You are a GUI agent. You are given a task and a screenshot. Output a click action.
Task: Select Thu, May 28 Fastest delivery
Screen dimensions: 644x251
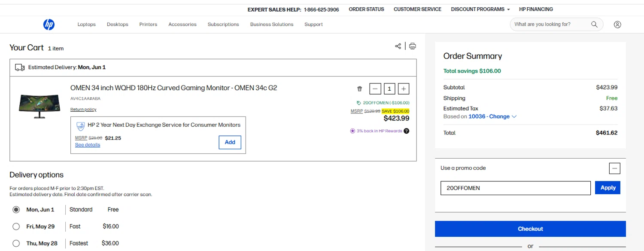click(x=16, y=243)
